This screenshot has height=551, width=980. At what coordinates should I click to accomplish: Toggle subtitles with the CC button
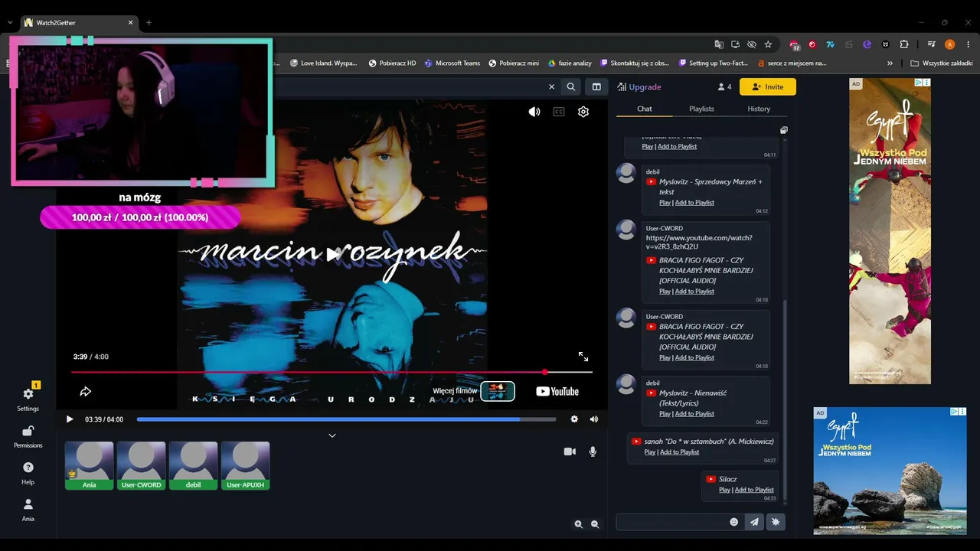click(559, 112)
